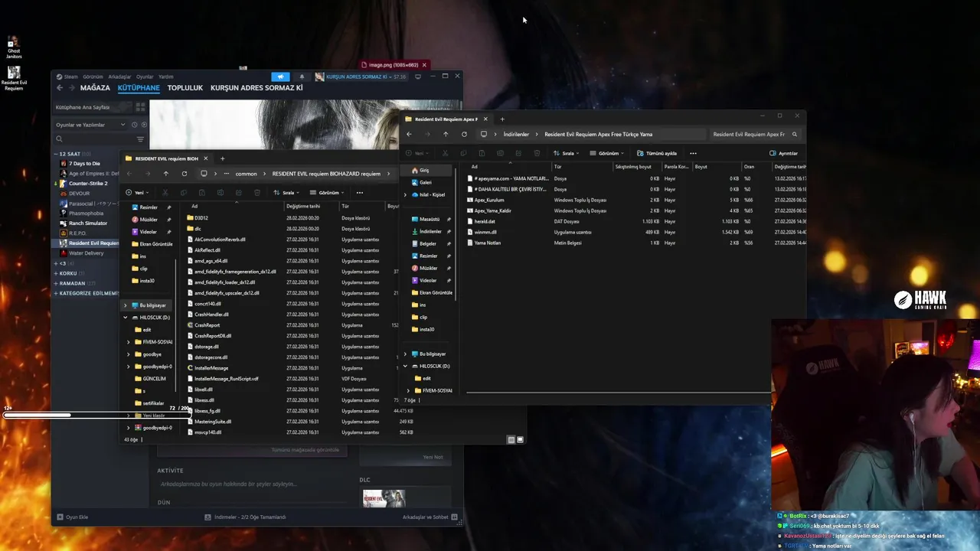Toggle Ayrıntılar pane in Apex Explorer
Screen dimensions: 980x551
784,153
